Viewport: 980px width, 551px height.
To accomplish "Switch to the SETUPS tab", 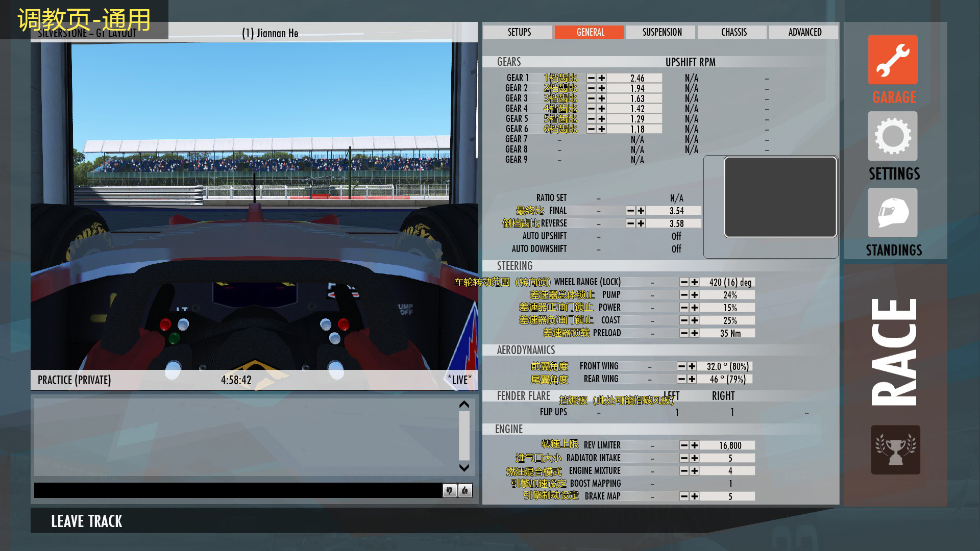I will tap(519, 32).
